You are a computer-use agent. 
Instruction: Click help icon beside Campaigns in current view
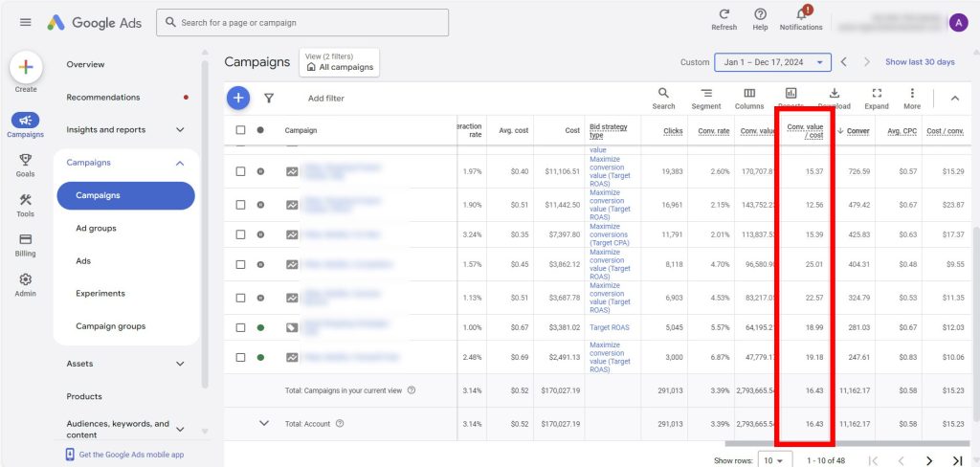[x=412, y=390]
